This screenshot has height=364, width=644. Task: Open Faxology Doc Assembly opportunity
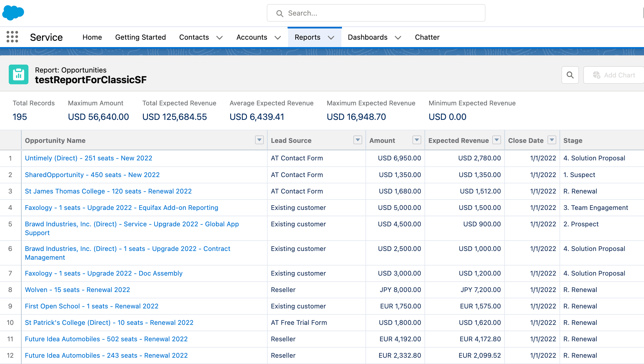[104, 273]
